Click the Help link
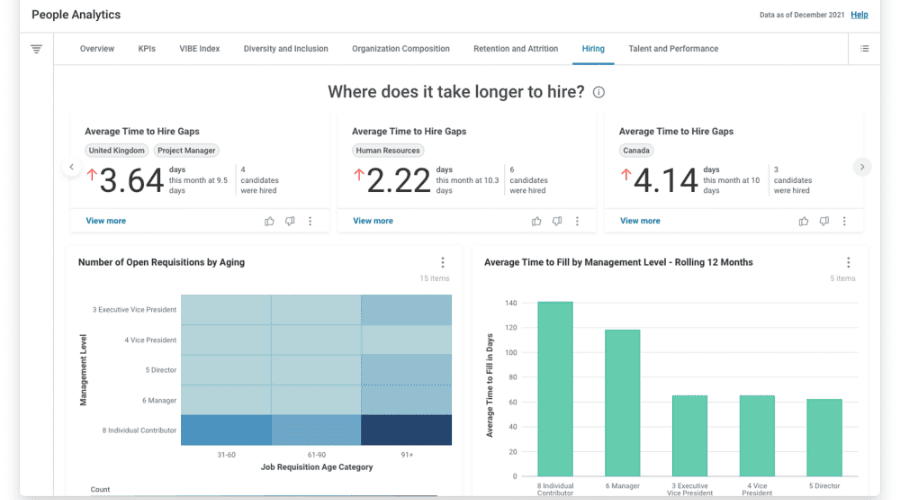The height and width of the screenshot is (500, 900). tap(859, 15)
